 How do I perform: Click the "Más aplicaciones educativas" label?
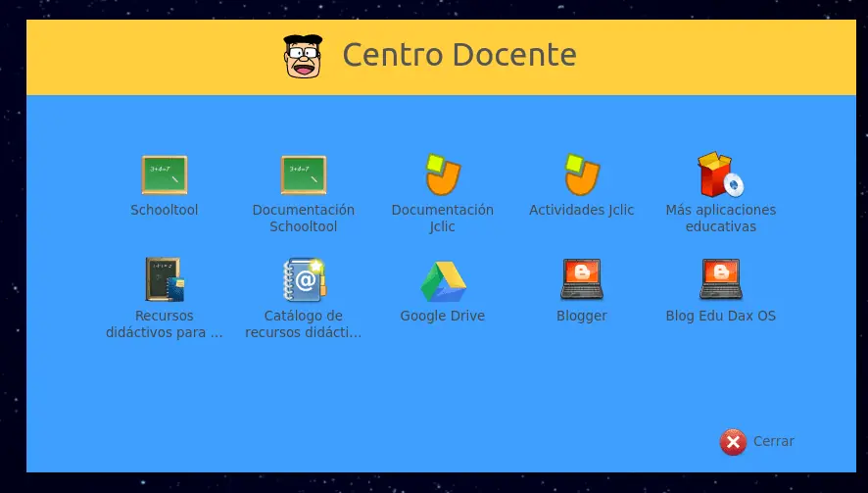click(721, 219)
